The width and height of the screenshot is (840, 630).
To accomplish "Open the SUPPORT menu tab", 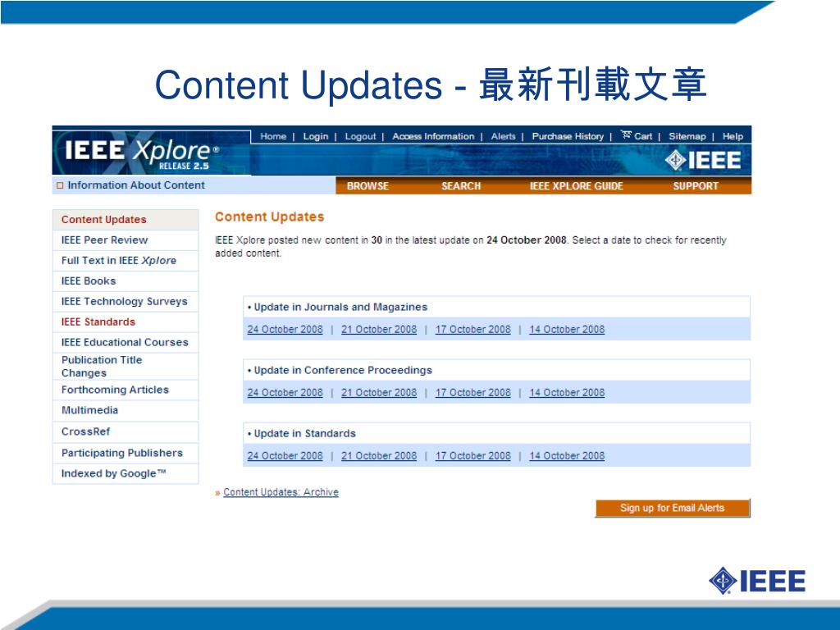I will pos(696,186).
